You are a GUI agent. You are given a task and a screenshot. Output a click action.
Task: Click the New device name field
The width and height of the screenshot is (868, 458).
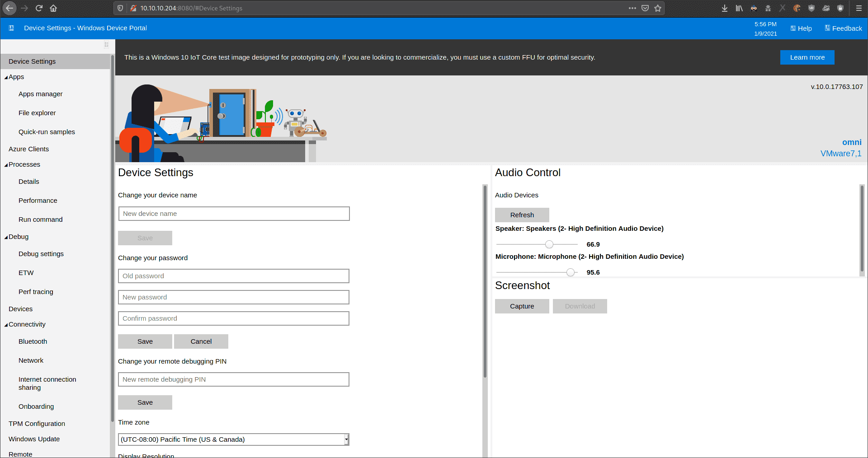234,214
